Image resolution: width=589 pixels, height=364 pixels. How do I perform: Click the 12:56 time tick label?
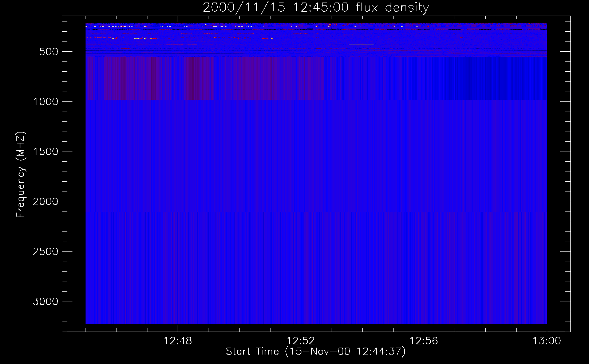point(424,341)
